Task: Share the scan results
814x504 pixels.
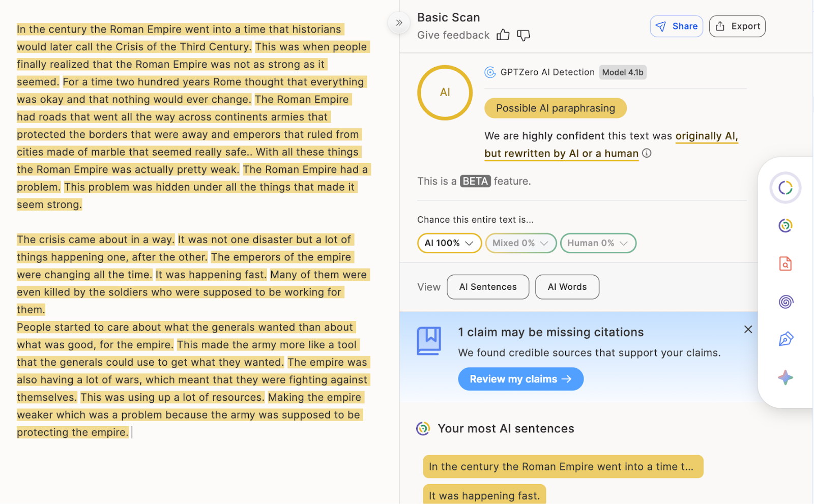Action: click(676, 26)
